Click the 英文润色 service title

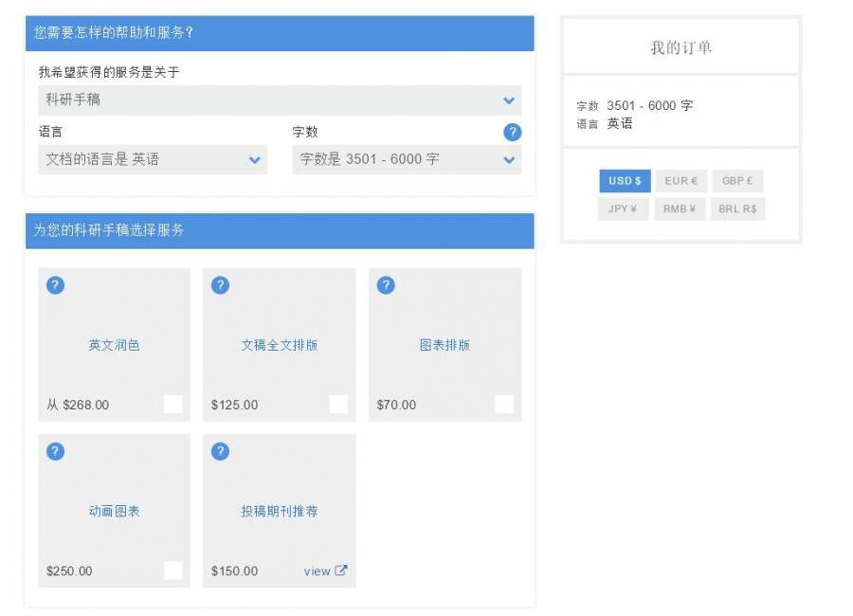click(x=114, y=345)
